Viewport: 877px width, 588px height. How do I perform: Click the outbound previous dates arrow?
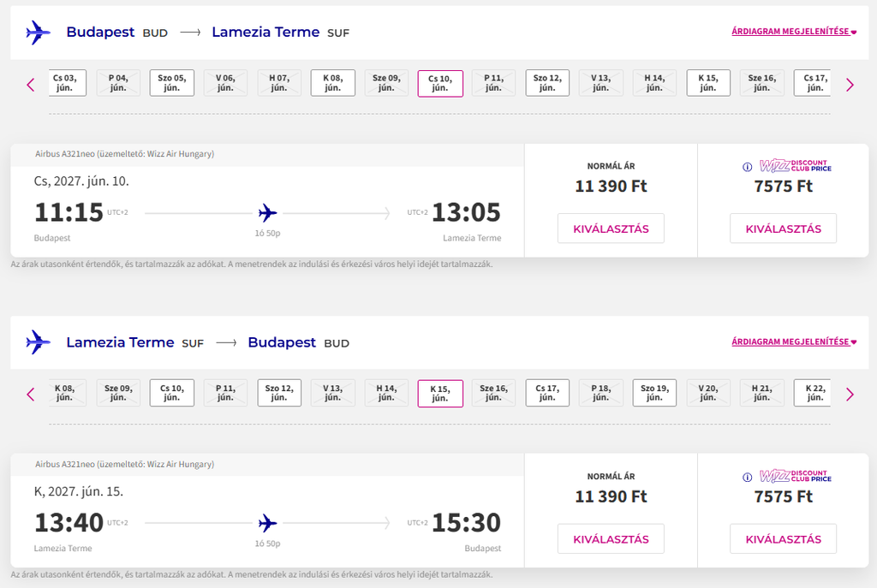point(31,85)
